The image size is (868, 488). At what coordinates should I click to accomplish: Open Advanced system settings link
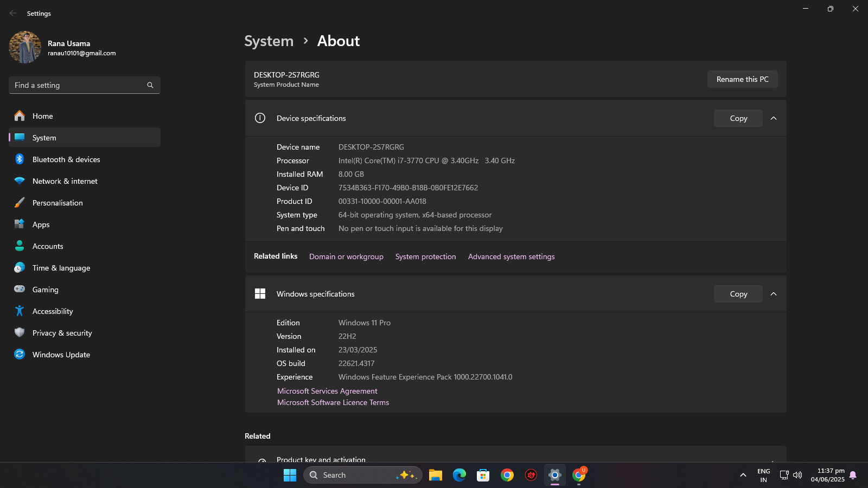coord(510,256)
